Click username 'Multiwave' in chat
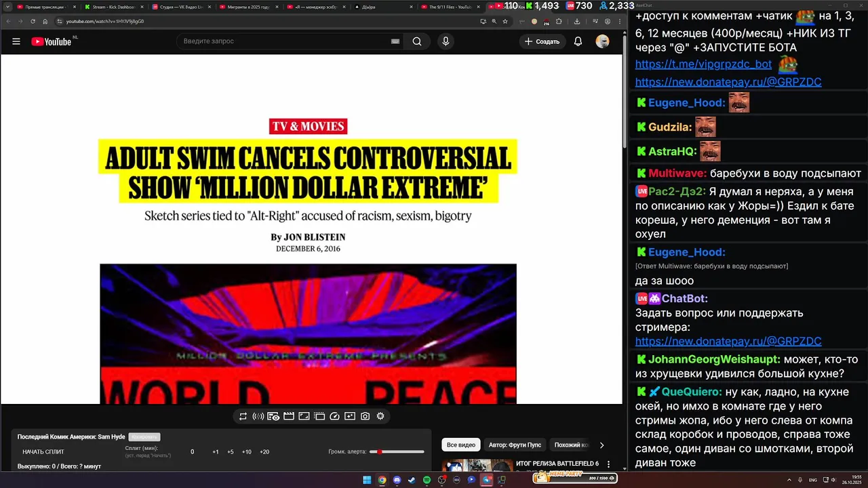The image size is (868, 488). (x=677, y=174)
